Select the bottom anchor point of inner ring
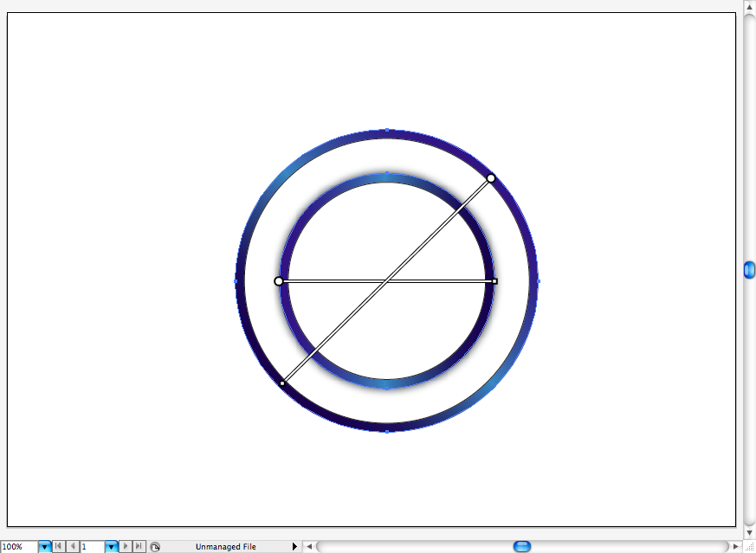This screenshot has width=756, height=553. pos(387,388)
